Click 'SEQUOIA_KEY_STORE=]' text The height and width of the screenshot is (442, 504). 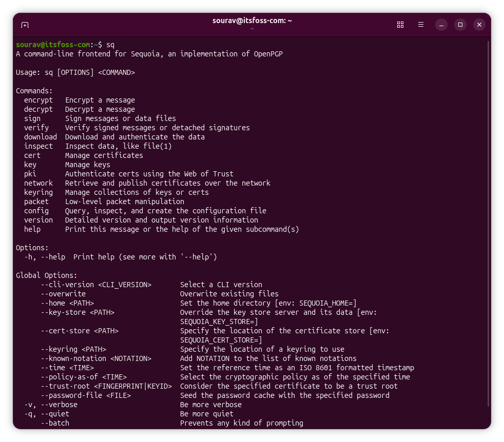click(219, 322)
